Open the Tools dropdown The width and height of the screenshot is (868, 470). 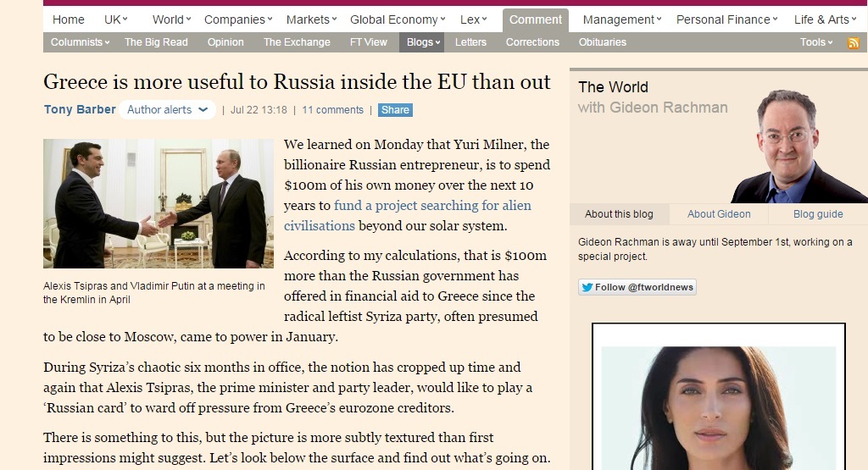[816, 42]
